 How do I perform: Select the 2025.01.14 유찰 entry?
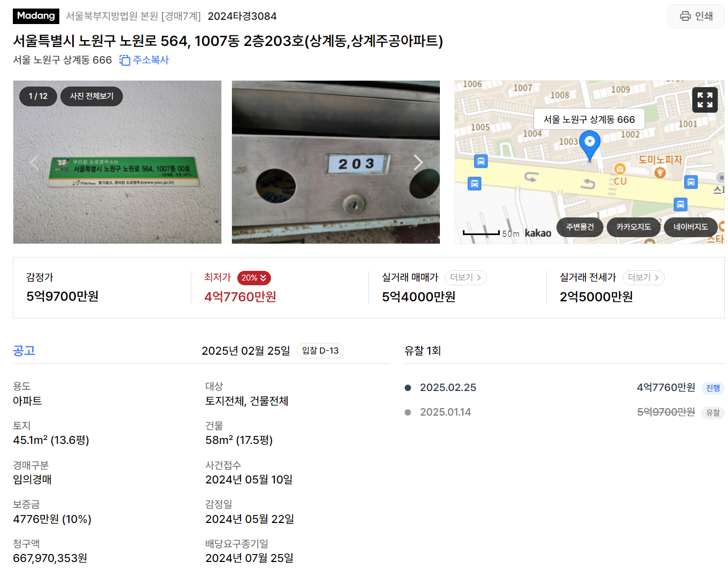564,412
